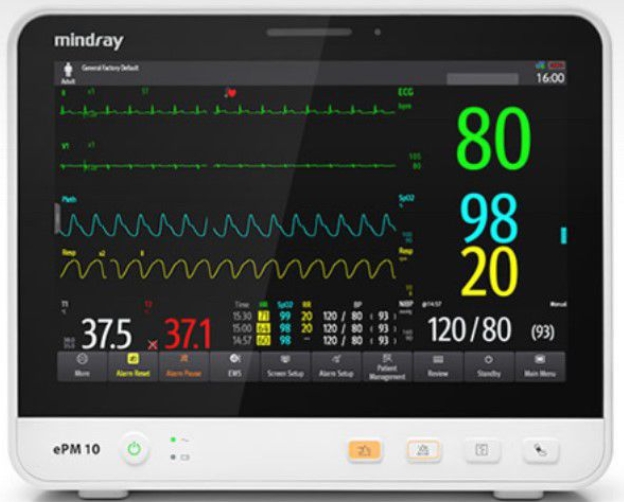The height and width of the screenshot is (502, 624).
Task: Select the 15:00 trend row
Action: tap(314, 328)
